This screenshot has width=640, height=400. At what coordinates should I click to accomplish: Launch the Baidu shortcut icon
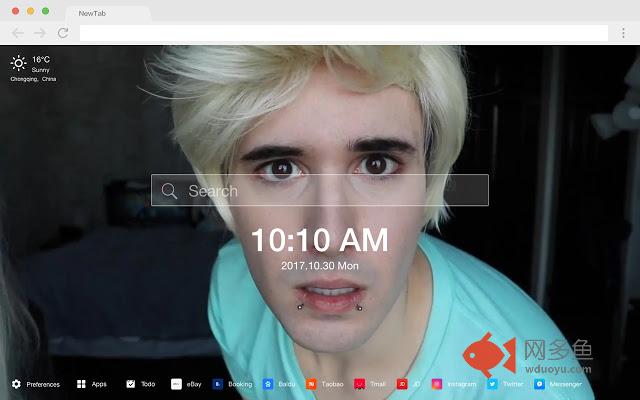268,384
